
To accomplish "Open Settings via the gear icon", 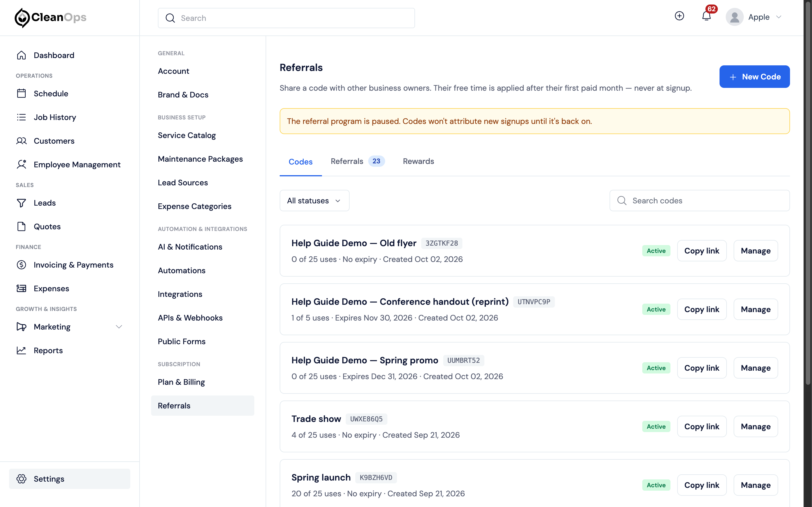I will point(21,479).
